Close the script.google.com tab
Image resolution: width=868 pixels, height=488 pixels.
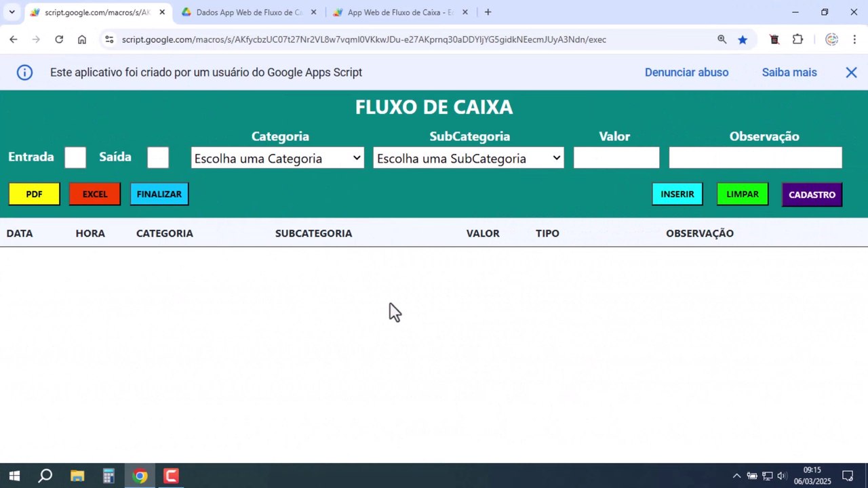(162, 12)
